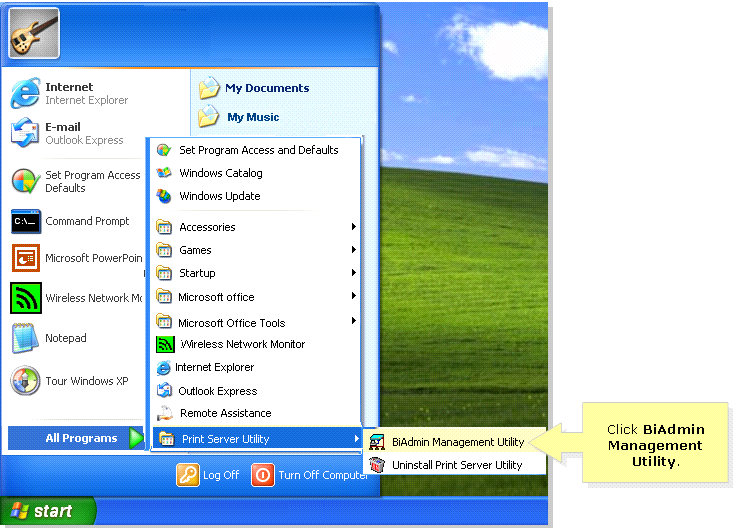Launch Command Prompt via its icon

click(26, 221)
